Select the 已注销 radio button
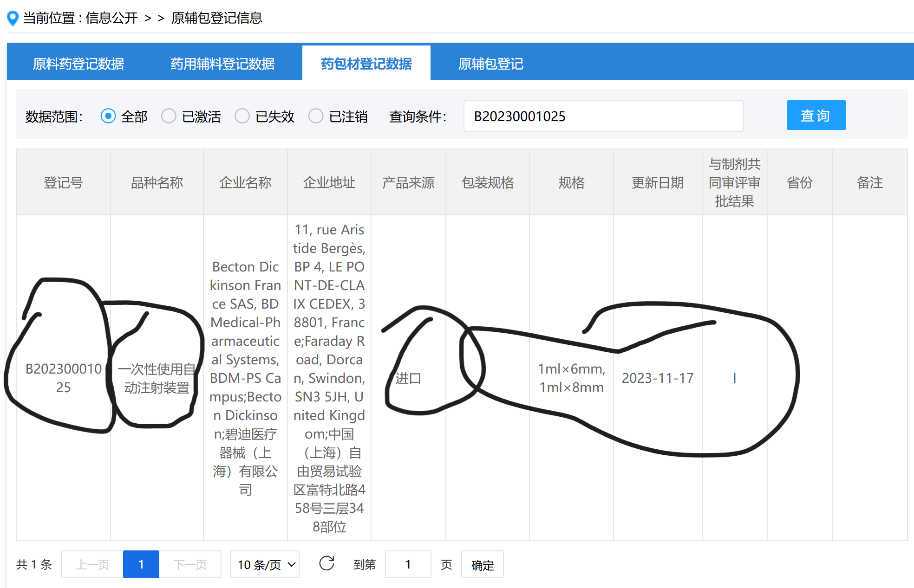Screen dimensions: 914x588 (316, 116)
